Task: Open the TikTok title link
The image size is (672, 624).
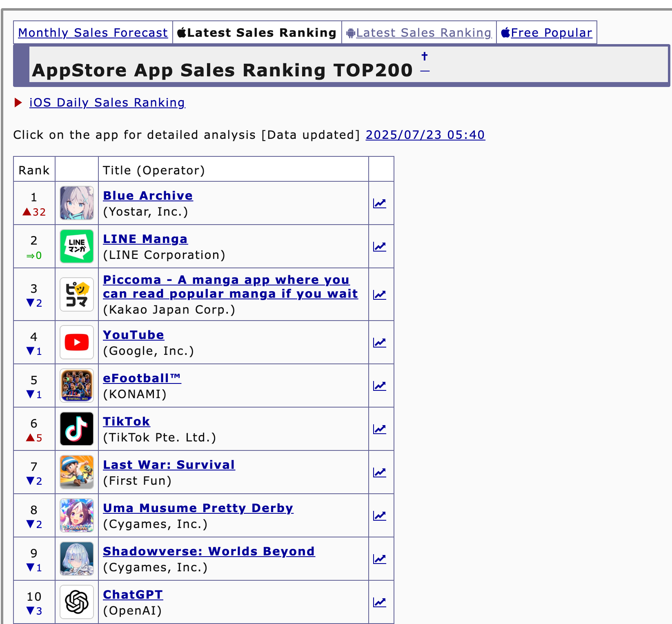Action: tap(127, 421)
